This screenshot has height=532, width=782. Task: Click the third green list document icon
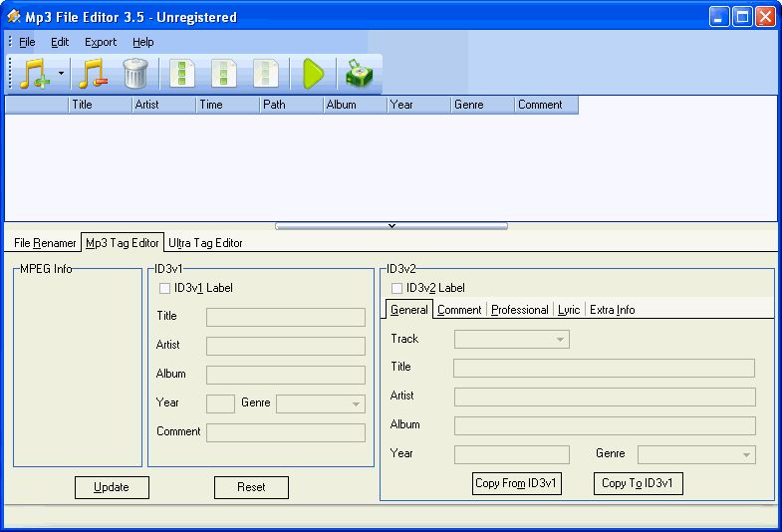pos(265,74)
